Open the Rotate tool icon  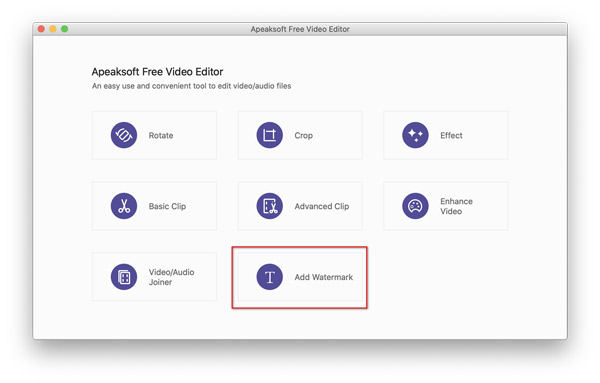[124, 135]
